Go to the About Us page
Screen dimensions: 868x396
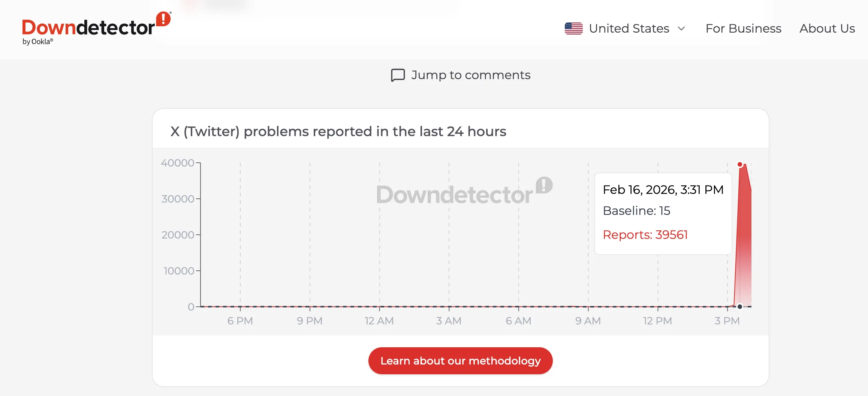pos(827,28)
